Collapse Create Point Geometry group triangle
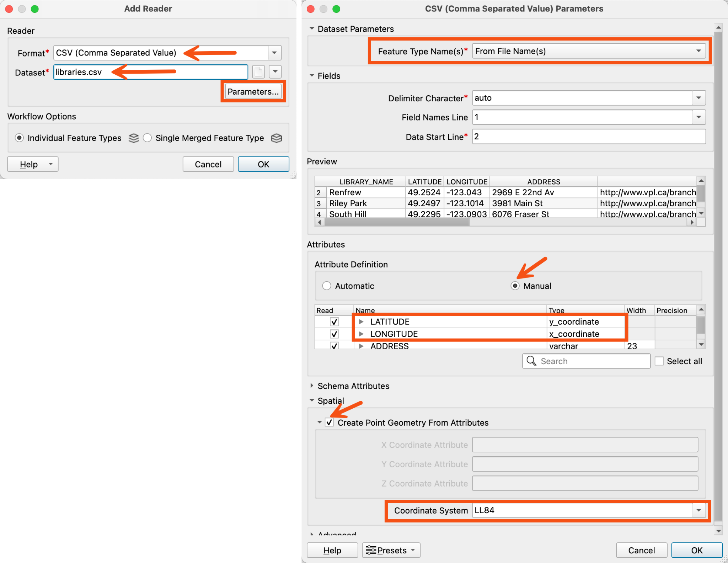This screenshot has height=563, width=728. (320, 423)
